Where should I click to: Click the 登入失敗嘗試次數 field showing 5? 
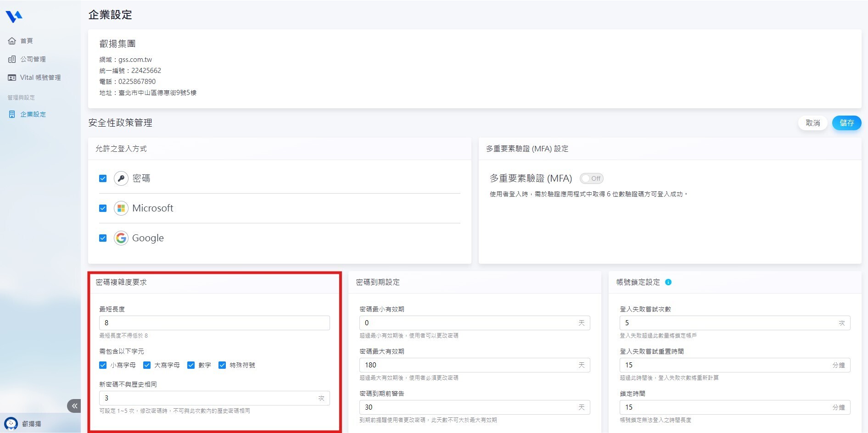pyautogui.click(x=734, y=322)
